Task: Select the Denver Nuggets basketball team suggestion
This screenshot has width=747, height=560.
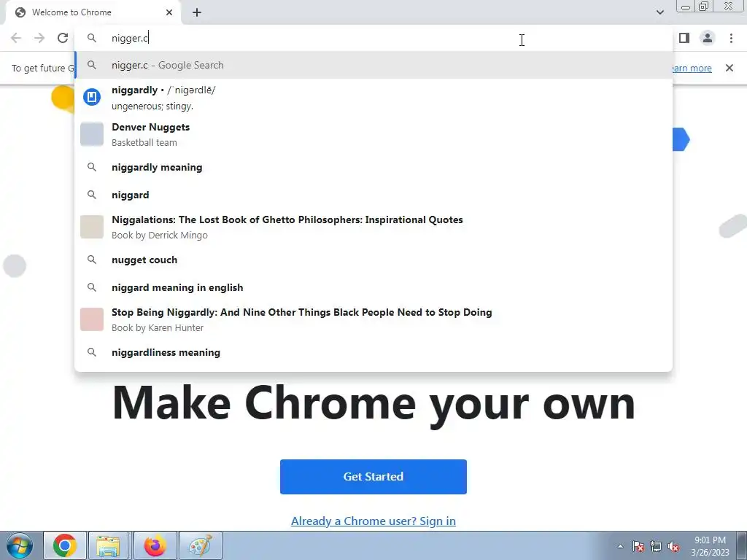Action: pyautogui.click(x=373, y=134)
